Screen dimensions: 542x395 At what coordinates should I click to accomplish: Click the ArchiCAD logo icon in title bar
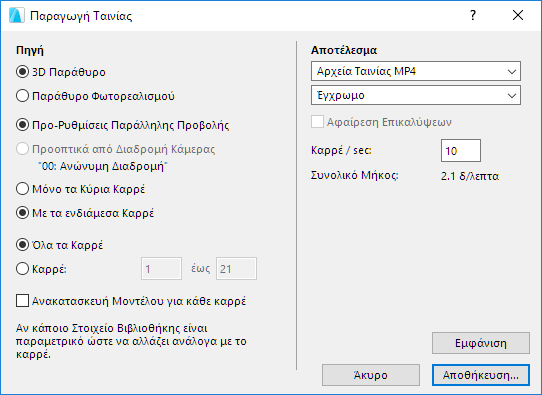[x=17, y=16]
